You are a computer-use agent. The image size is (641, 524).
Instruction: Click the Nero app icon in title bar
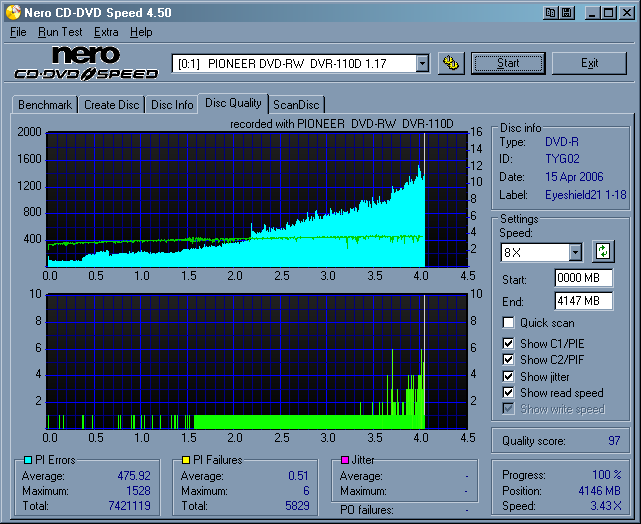coord(13,12)
